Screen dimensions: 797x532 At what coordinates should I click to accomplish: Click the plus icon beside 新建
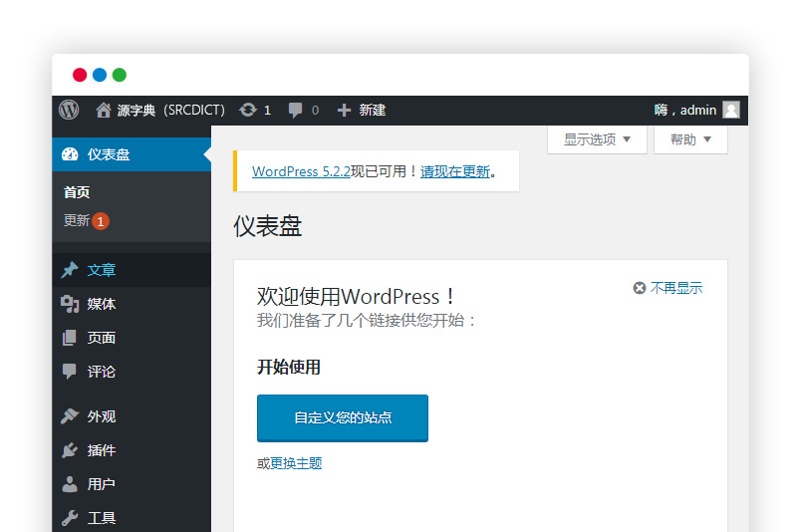(344, 111)
